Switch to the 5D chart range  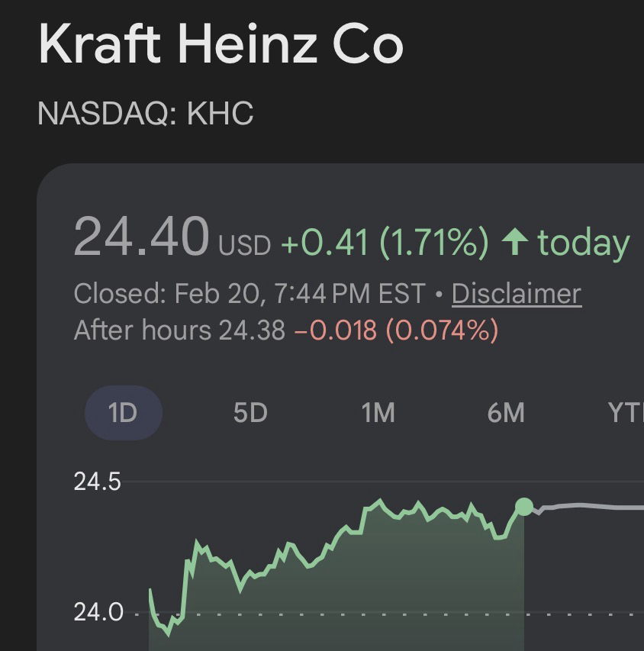[x=250, y=413]
